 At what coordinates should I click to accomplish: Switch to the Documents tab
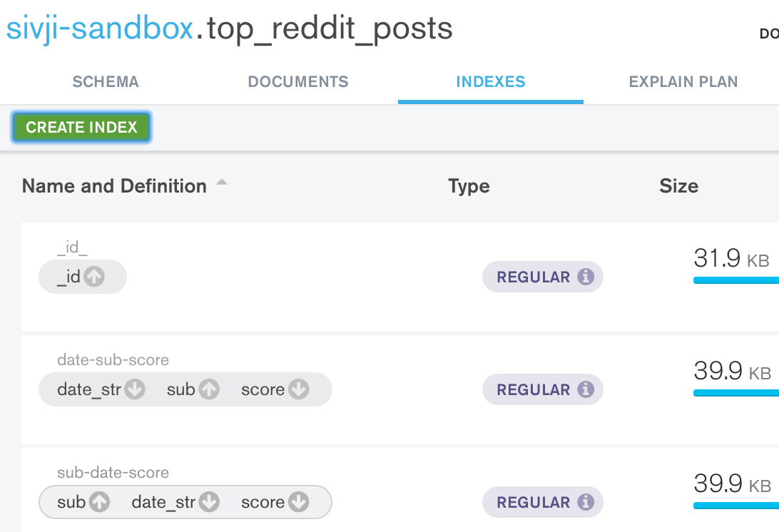pyautogui.click(x=298, y=82)
